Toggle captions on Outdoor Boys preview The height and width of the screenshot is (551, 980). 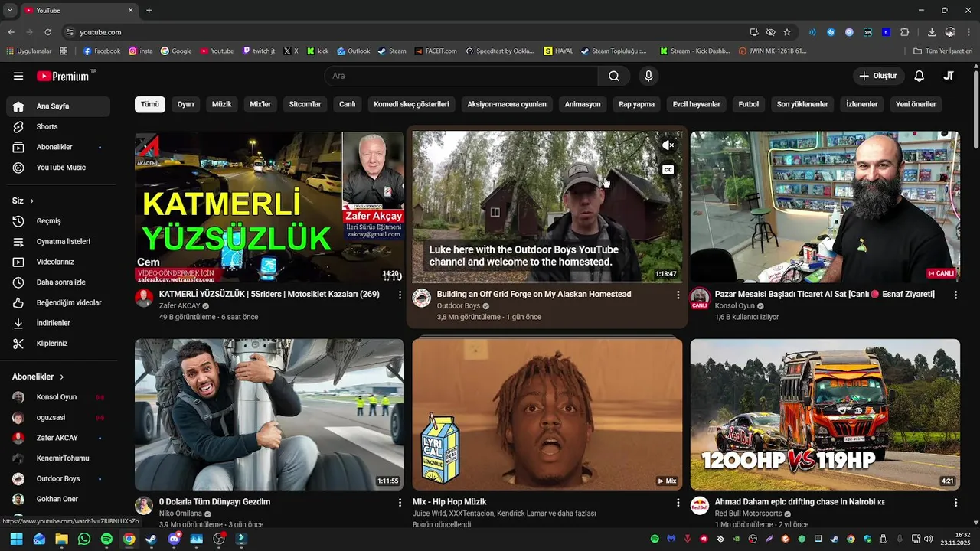click(668, 170)
